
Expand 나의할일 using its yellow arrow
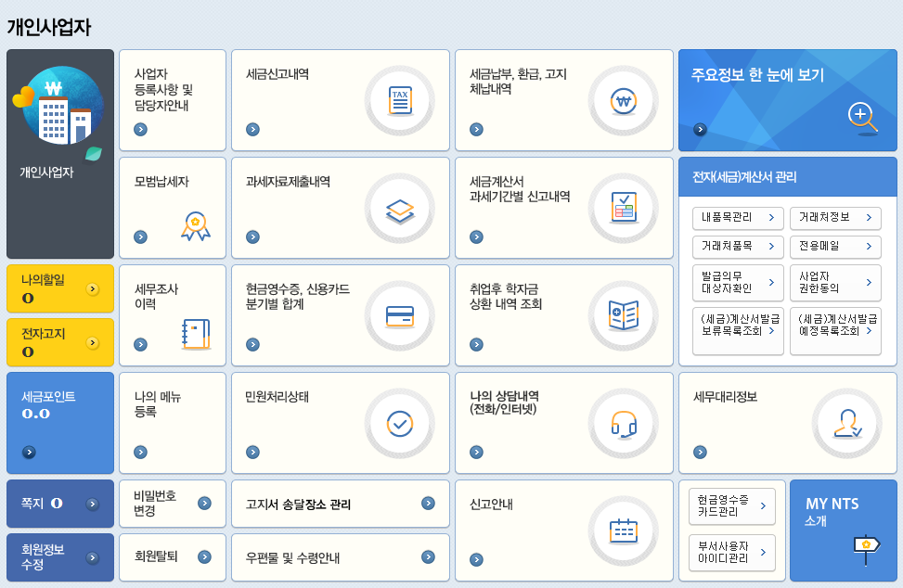(92, 289)
